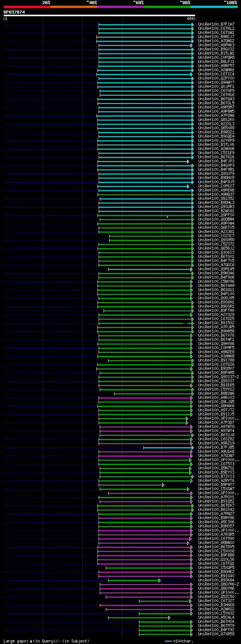241x644 pixels.
Task: Select label UniRef100_C5WY96
Action: 216,282
